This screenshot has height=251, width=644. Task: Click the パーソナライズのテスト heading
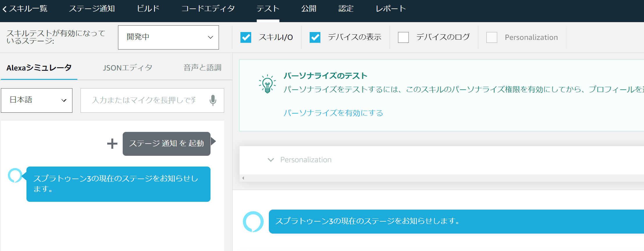click(x=325, y=76)
